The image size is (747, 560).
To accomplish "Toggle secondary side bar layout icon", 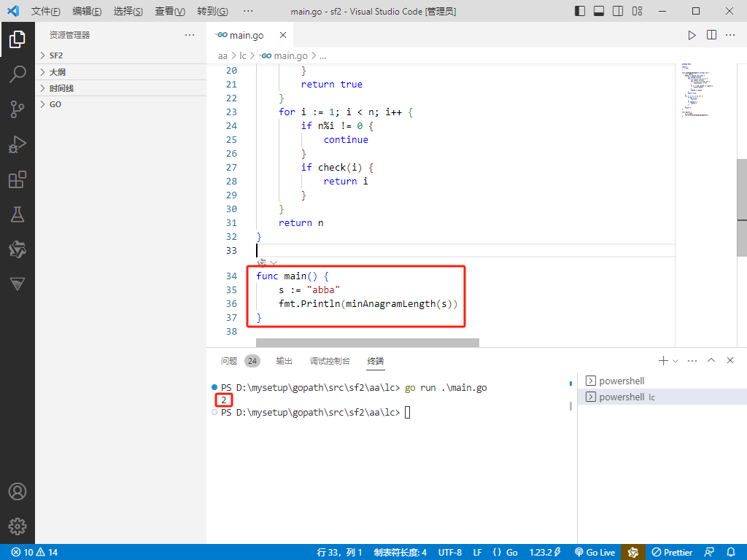I will pyautogui.click(x=618, y=11).
